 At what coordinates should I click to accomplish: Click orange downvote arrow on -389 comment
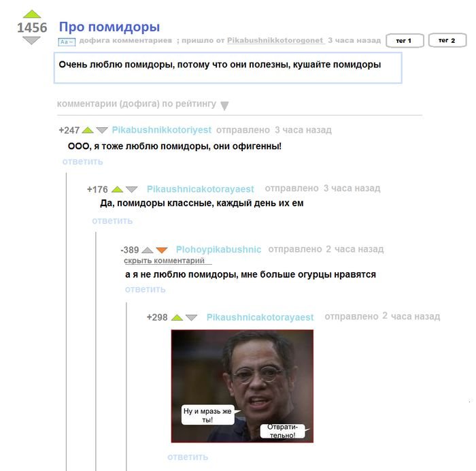(162, 250)
